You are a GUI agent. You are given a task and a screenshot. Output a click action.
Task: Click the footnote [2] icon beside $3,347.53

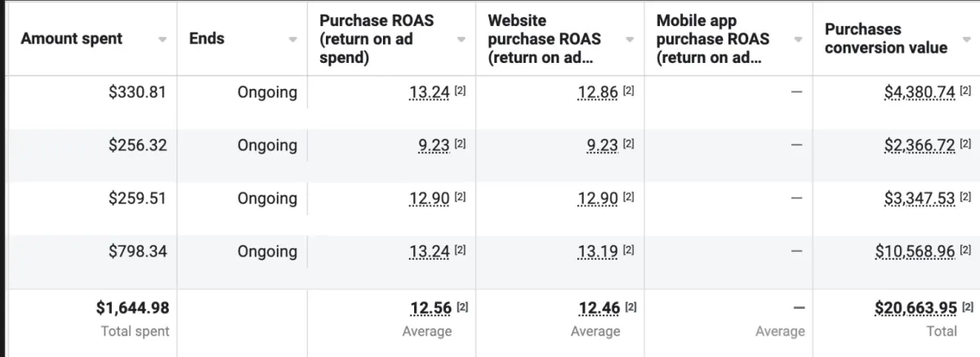pyautogui.click(x=966, y=198)
